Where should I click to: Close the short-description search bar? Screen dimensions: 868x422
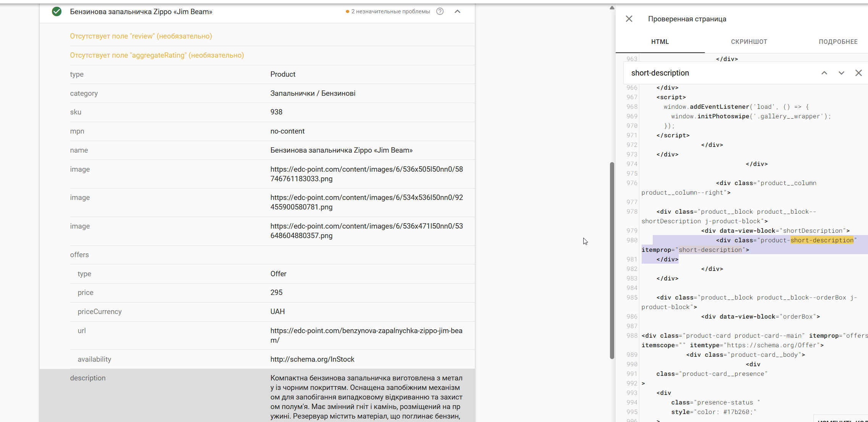coord(858,73)
